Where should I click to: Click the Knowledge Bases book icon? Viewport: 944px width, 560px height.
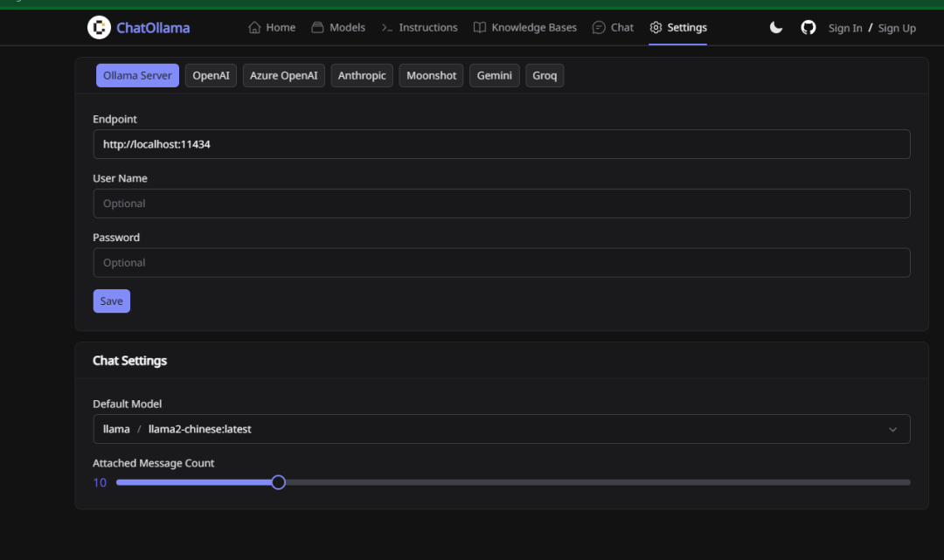[479, 28]
